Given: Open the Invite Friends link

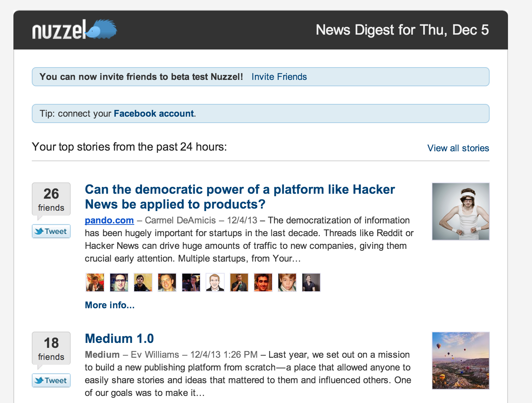Looking at the screenshot, I should tap(279, 77).
